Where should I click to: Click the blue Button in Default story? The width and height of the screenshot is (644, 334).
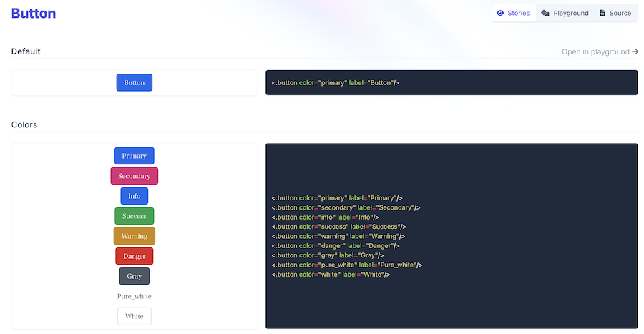coord(135,82)
